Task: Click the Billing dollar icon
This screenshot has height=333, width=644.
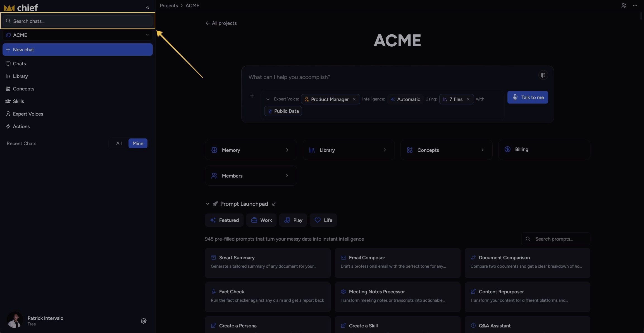Action: (507, 149)
